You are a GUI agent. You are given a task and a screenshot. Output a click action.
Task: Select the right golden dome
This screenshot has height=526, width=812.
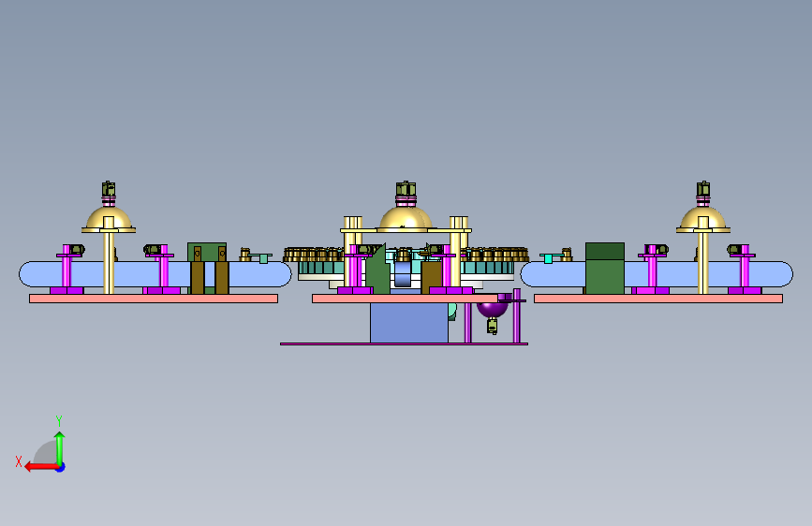[x=702, y=217]
